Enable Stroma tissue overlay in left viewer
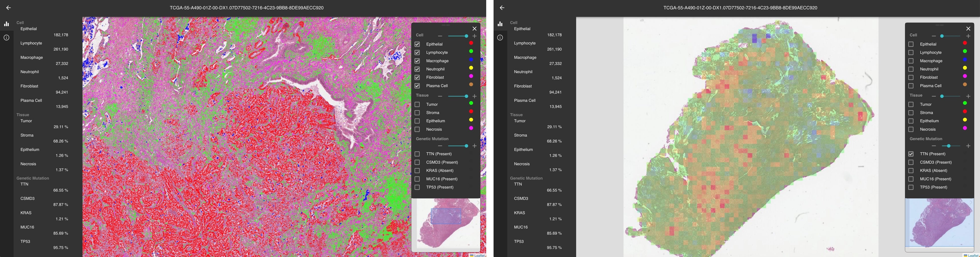The image size is (980, 257). 417,113
